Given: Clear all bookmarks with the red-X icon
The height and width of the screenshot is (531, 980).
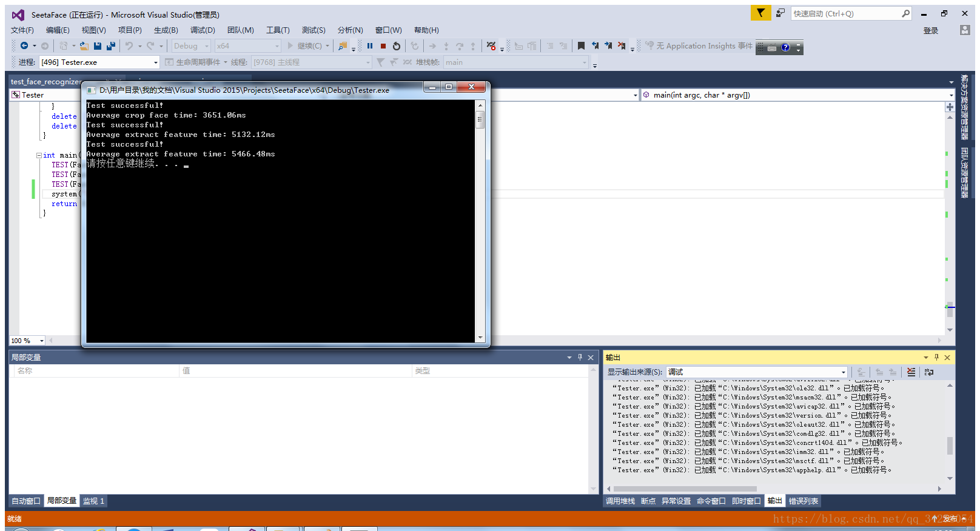Looking at the screenshot, I should coord(622,45).
